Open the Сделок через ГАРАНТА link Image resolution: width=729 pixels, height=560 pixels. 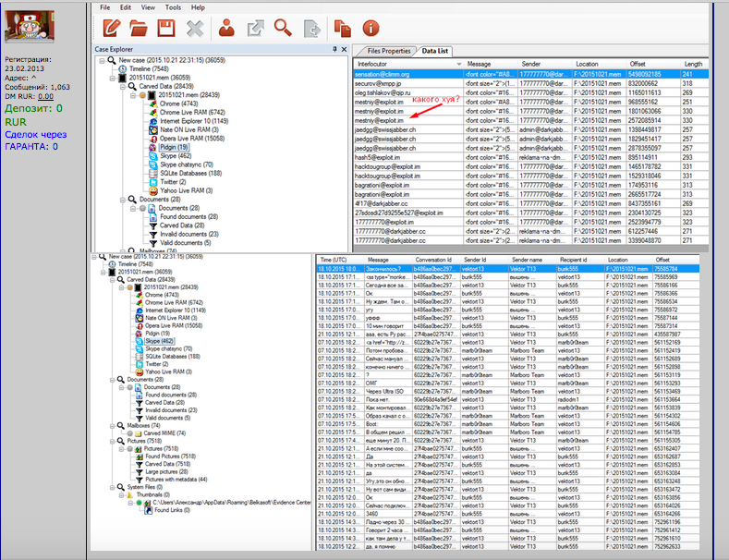click(x=36, y=140)
